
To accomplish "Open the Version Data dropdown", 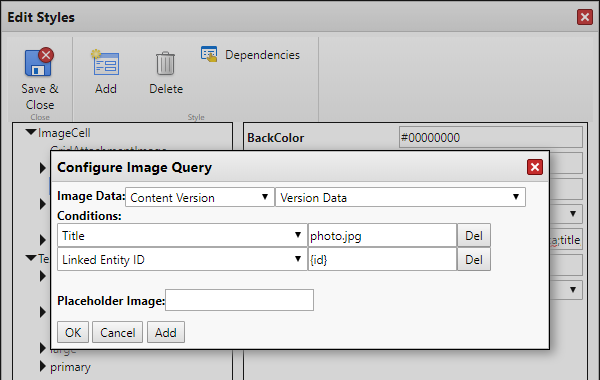I will [400, 197].
